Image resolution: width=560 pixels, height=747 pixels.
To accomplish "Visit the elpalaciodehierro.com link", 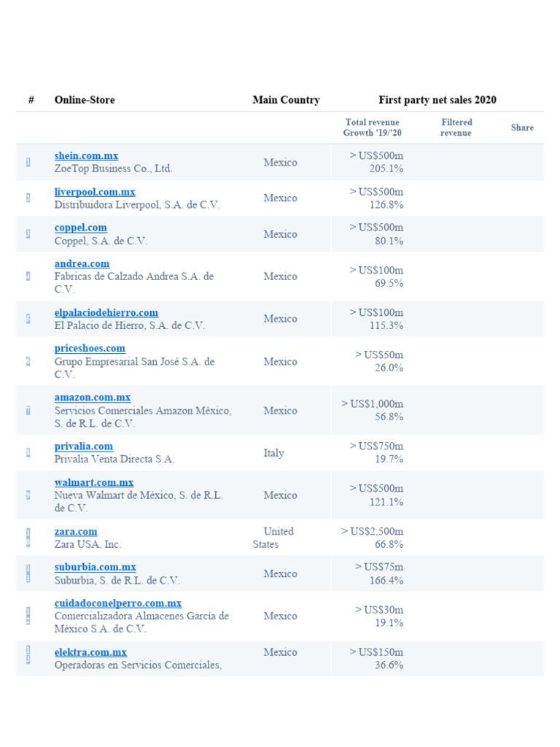I will coord(106,312).
